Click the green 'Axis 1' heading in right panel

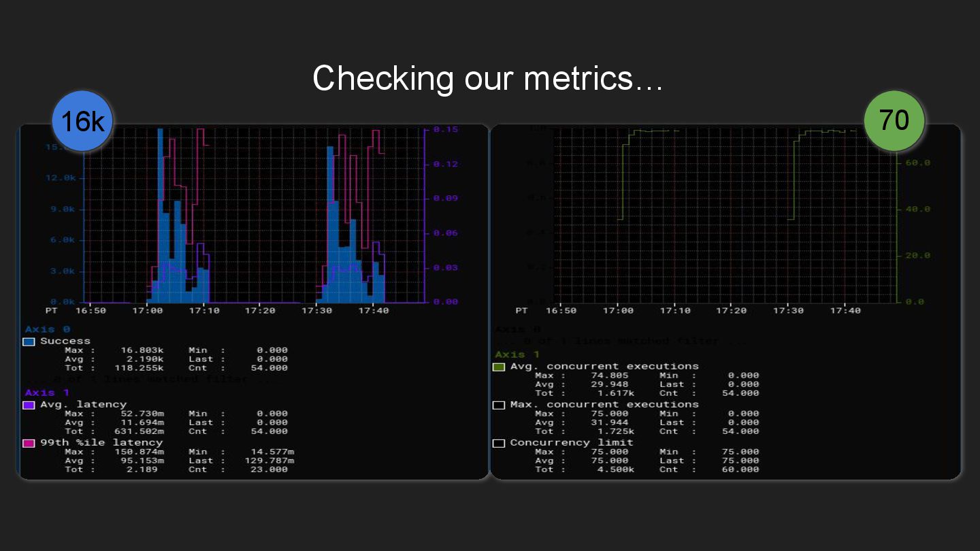[x=517, y=354]
